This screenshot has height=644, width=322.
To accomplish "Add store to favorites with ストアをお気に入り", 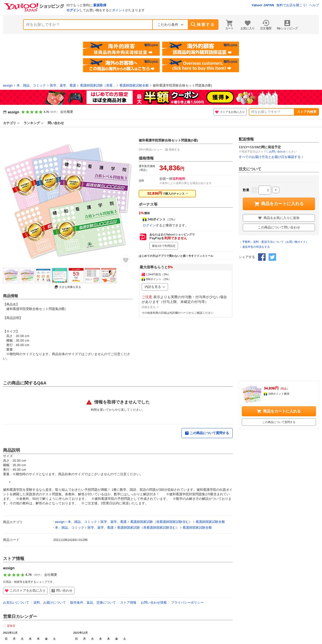I will point(230,112).
